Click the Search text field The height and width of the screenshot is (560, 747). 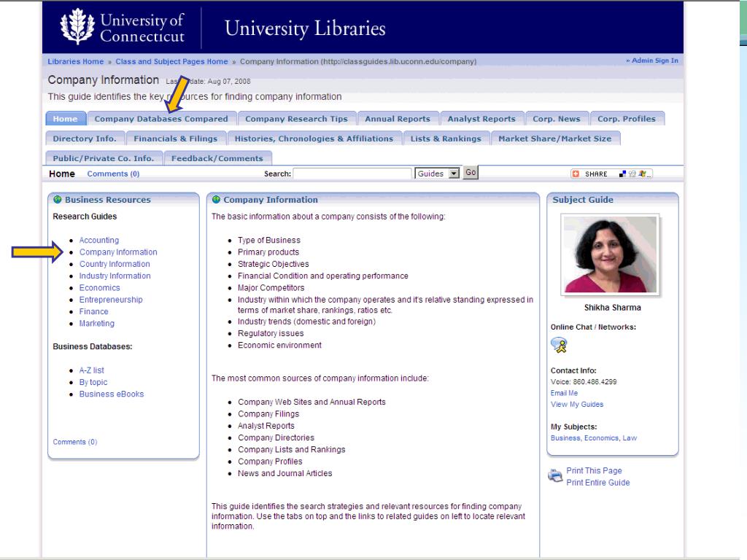coord(352,174)
